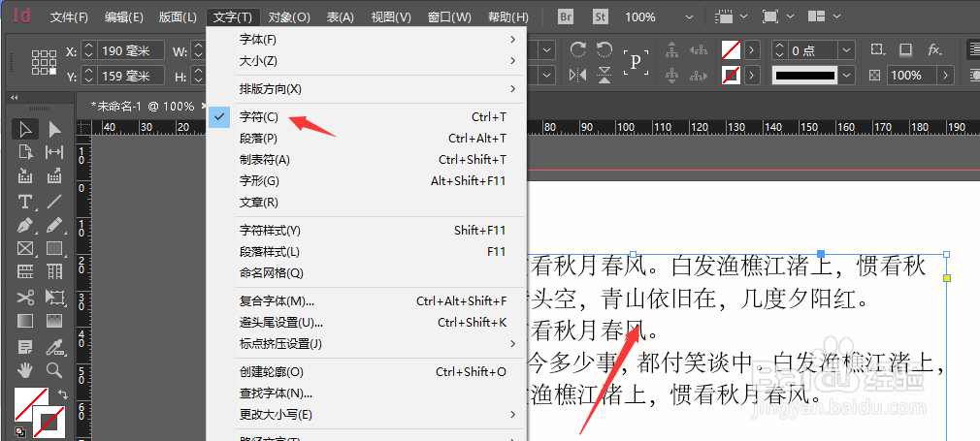Screen dimensions: 980x441
Task: Click Rotate 90° counter-clockwise icon
Action: click(x=604, y=50)
